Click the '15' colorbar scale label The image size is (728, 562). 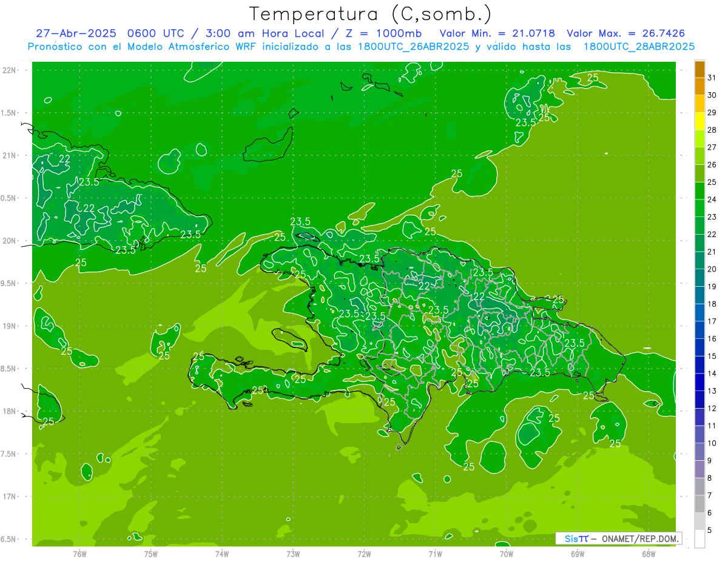click(x=712, y=356)
